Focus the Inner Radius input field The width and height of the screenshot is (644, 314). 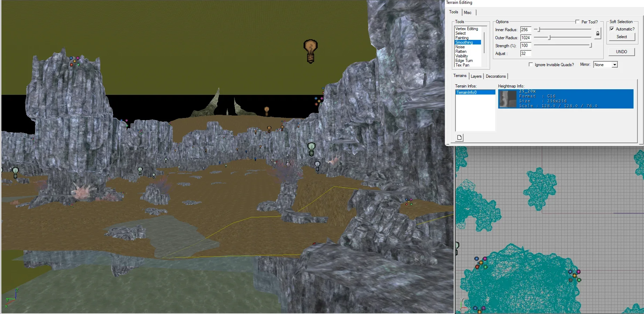526,30
